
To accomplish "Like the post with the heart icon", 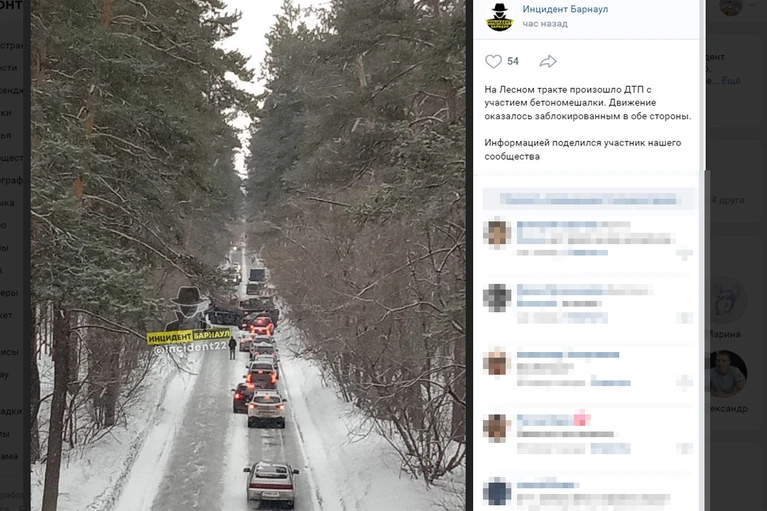I will [493, 62].
